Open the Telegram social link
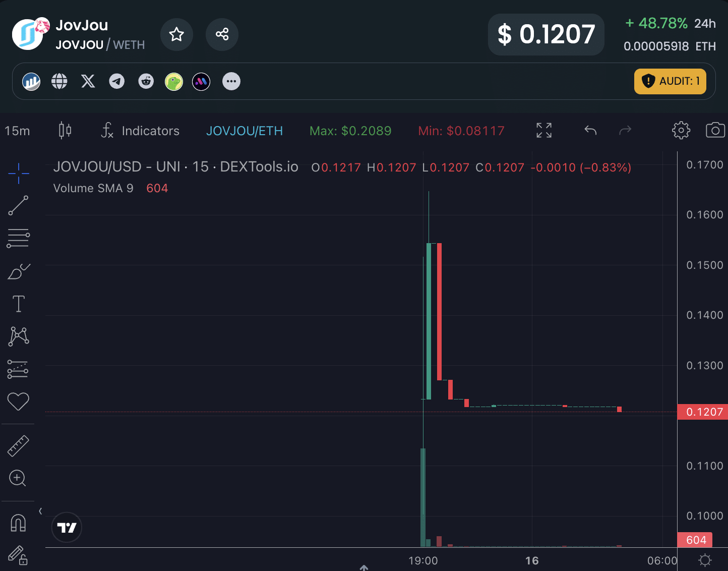 pos(117,81)
